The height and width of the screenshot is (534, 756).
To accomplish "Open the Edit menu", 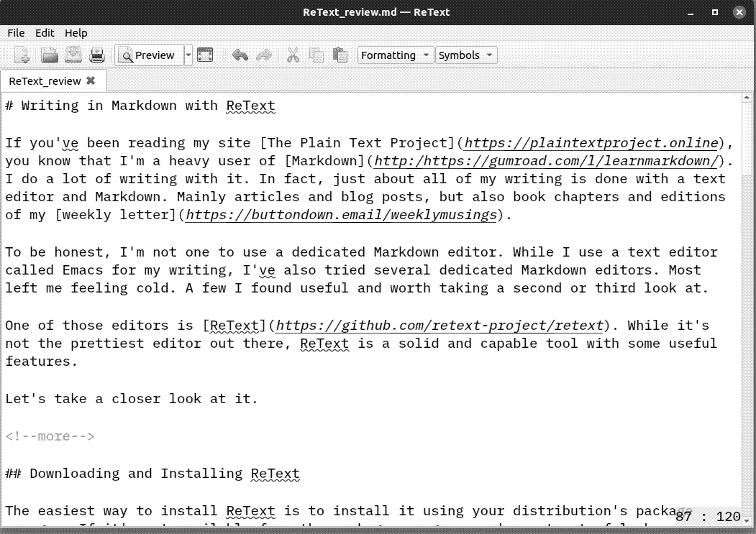I will point(45,33).
